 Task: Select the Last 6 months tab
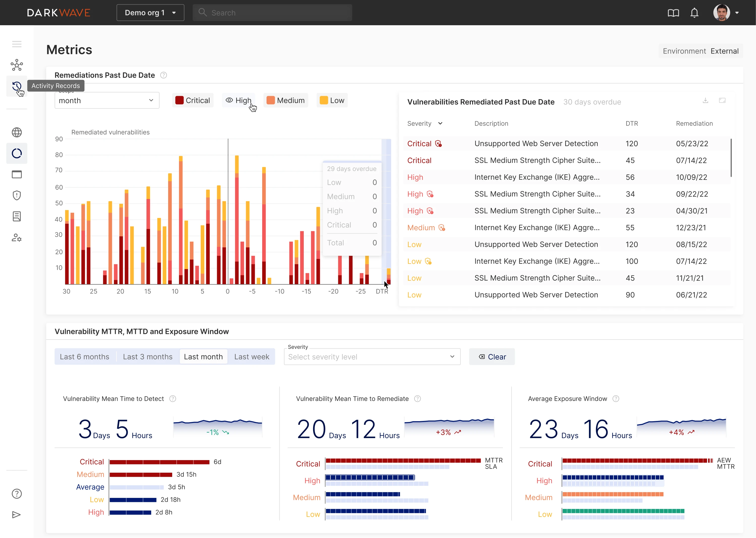(85, 356)
